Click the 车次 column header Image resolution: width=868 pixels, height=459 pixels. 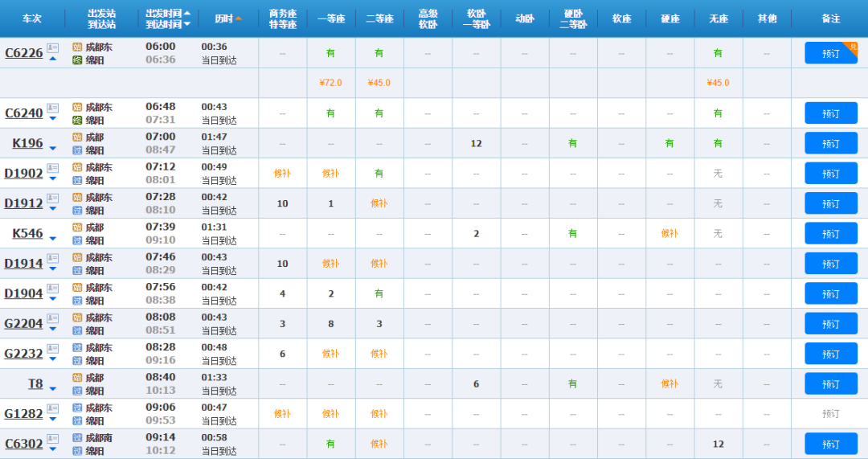click(32, 18)
